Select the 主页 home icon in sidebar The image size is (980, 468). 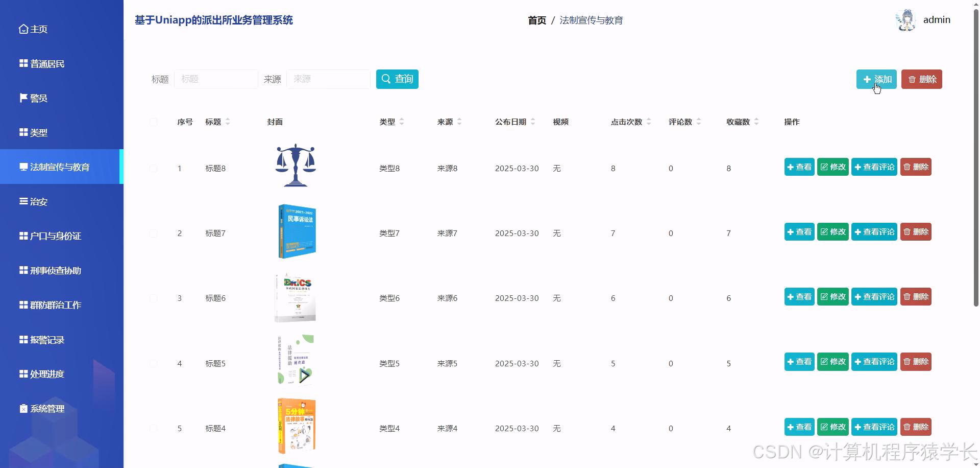click(x=22, y=29)
